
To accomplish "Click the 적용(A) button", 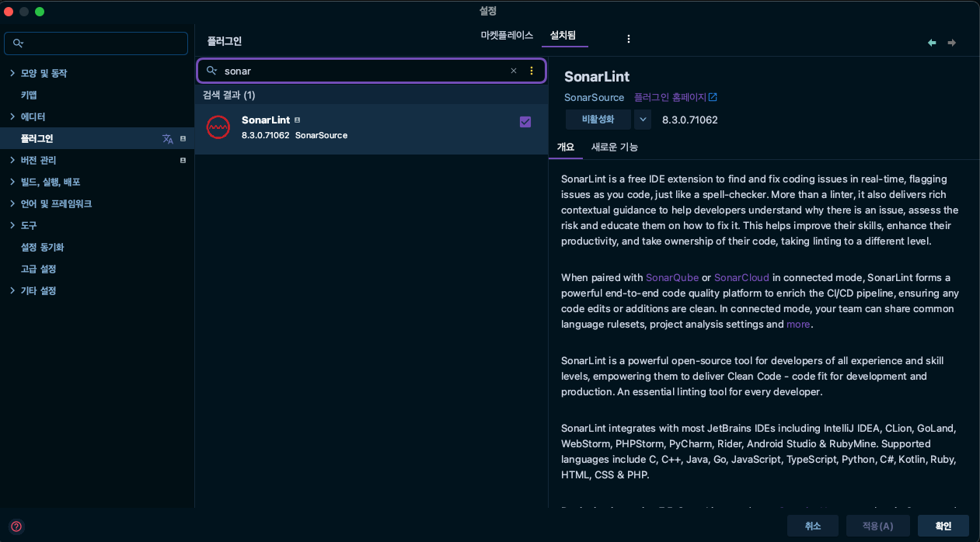I will coord(877,526).
